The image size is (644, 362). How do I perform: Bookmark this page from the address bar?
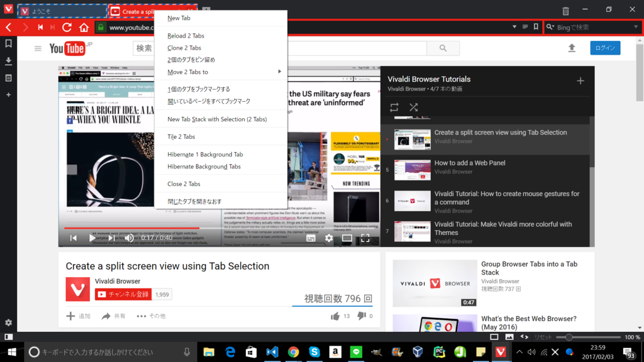coord(536,27)
